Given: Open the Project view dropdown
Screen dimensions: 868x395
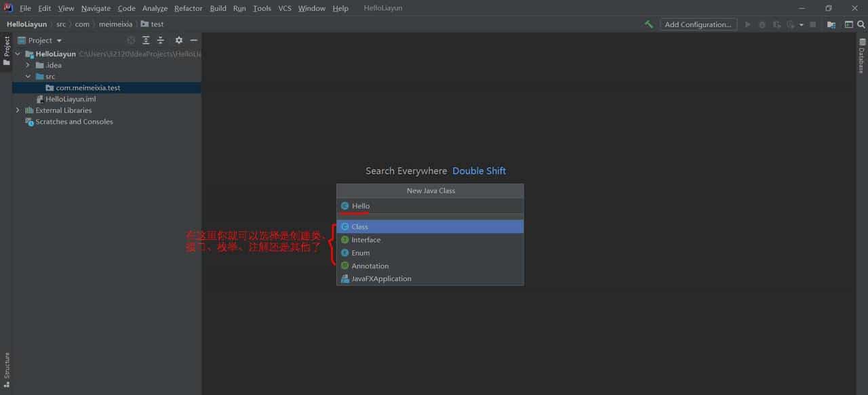Looking at the screenshot, I should [41, 40].
